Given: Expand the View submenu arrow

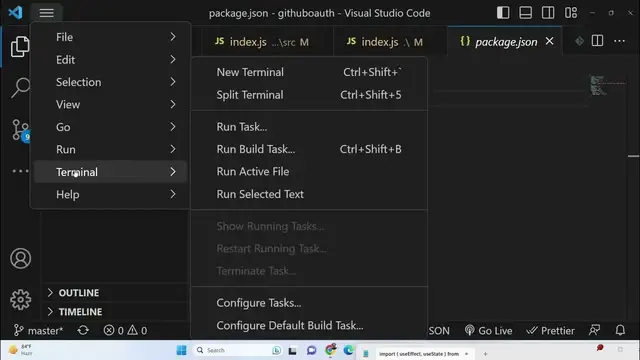Looking at the screenshot, I should (x=173, y=104).
